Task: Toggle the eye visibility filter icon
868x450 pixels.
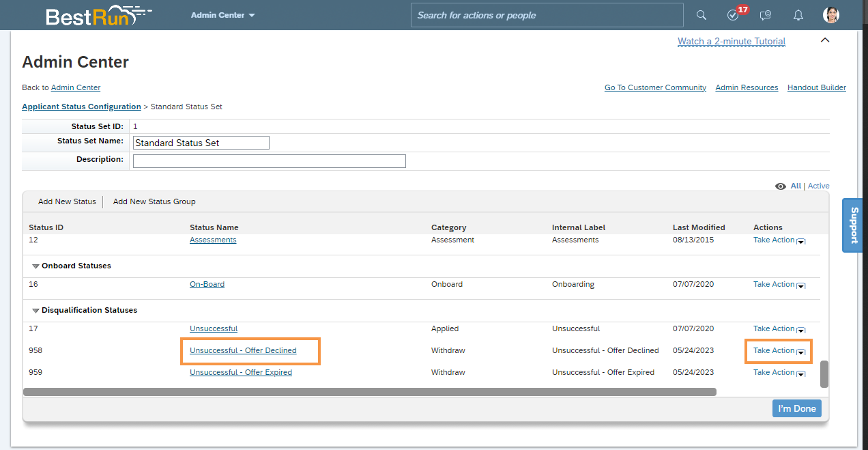Action: click(780, 186)
